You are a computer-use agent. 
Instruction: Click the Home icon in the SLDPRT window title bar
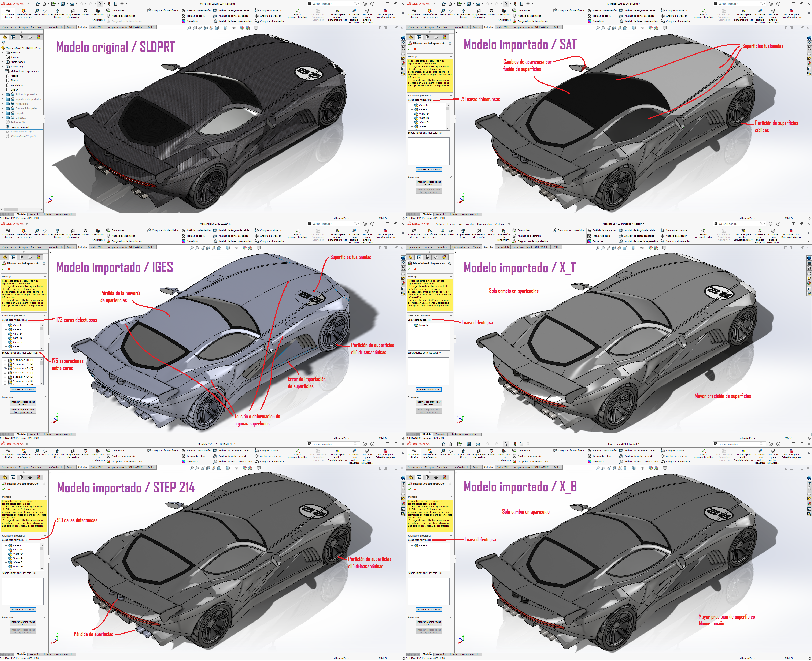pyautogui.click(x=38, y=4)
